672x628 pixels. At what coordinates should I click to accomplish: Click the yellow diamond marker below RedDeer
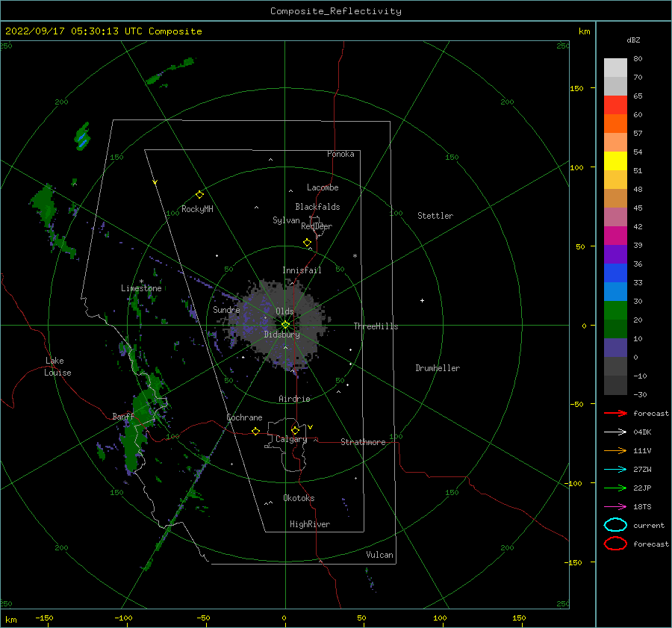coord(308,243)
